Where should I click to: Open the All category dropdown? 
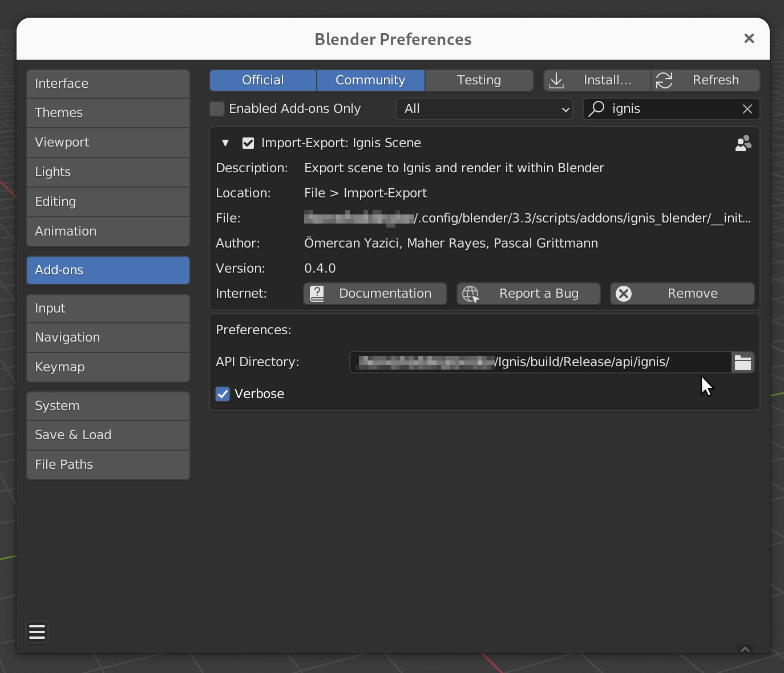[484, 109]
